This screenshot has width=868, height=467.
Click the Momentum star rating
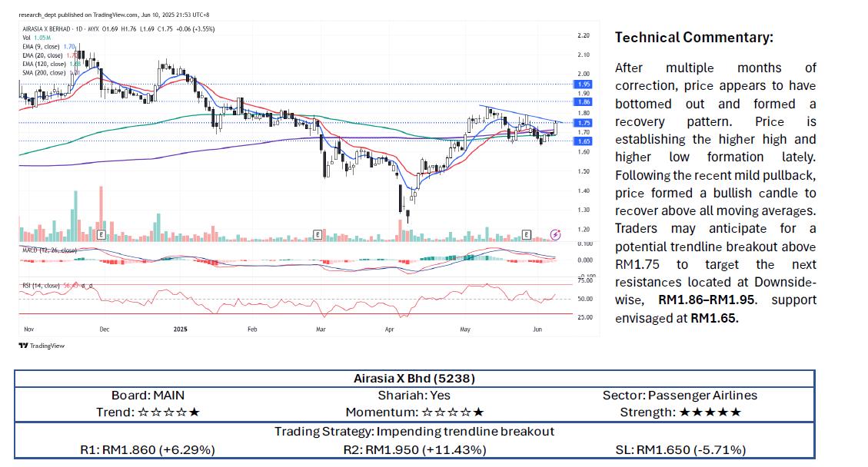(452, 412)
